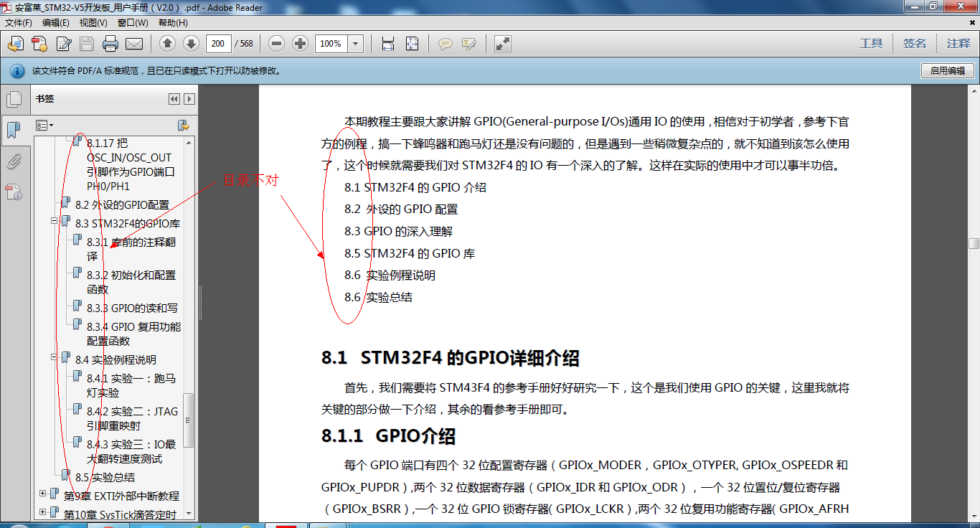Click the read mode expand icon
Screen dimensions: 980x528
coord(503,44)
